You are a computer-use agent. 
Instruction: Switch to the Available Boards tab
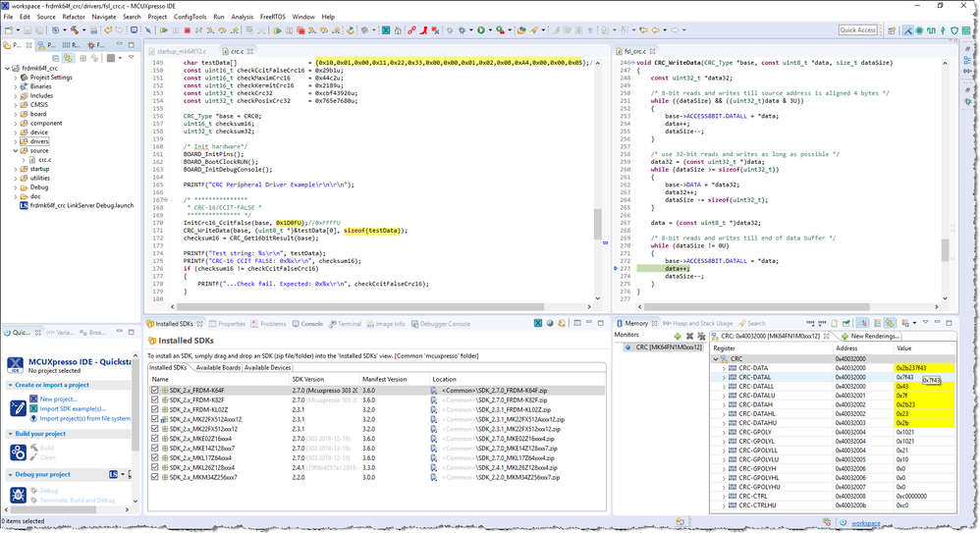click(x=217, y=367)
